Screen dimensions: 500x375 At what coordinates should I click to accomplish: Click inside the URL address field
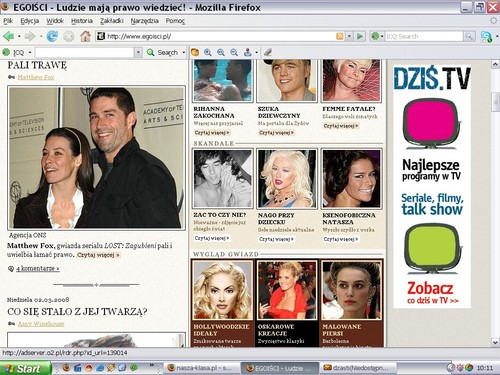coord(220,36)
